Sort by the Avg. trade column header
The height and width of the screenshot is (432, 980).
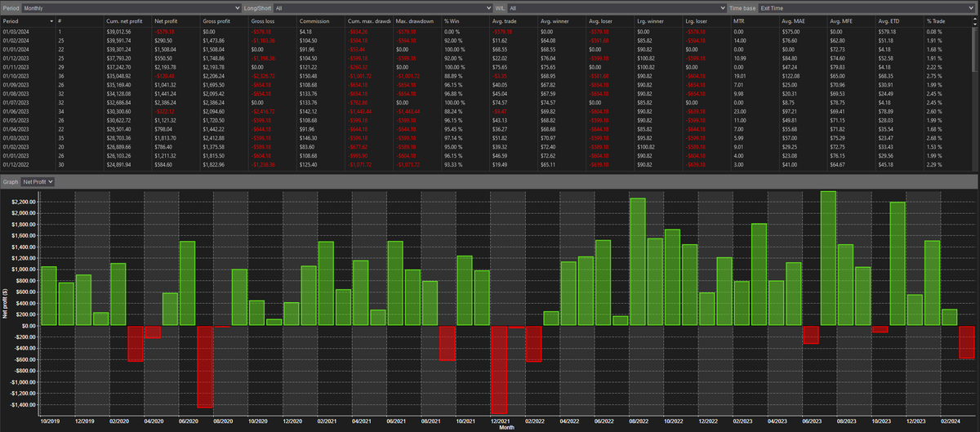[513, 20]
